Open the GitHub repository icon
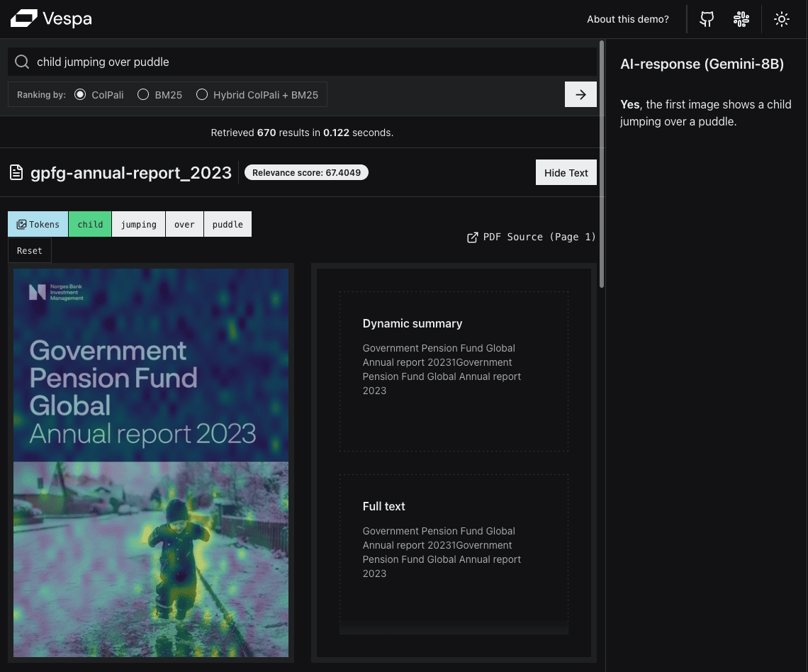The image size is (808, 672). (707, 19)
